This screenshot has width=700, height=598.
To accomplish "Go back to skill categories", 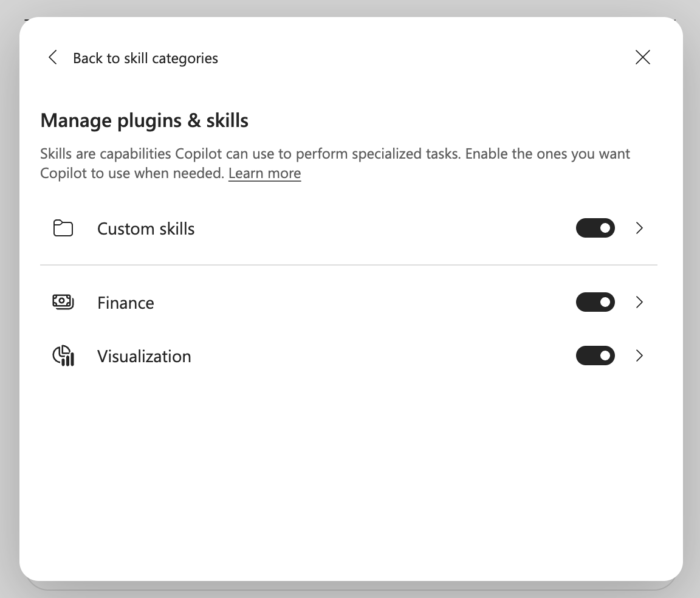I will tap(145, 58).
